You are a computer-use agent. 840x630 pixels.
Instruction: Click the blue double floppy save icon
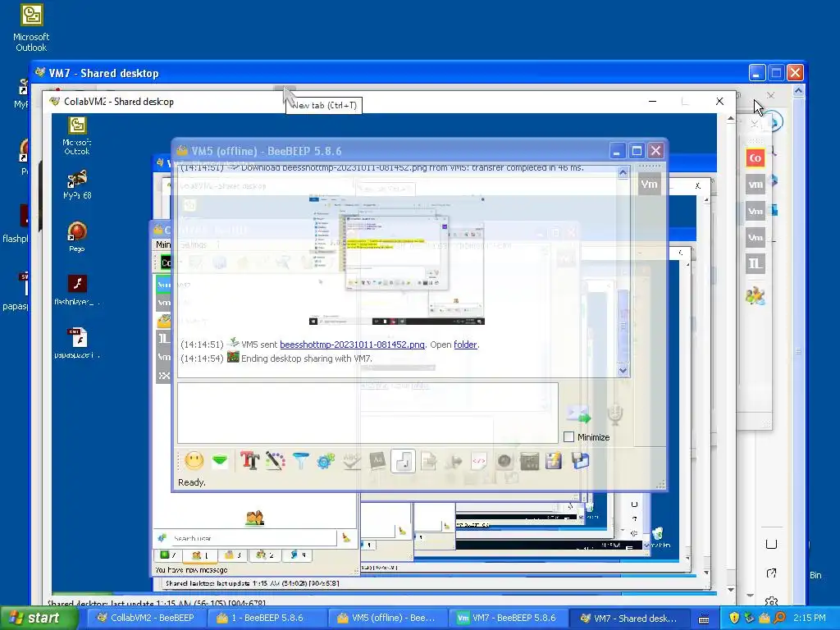click(580, 461)
